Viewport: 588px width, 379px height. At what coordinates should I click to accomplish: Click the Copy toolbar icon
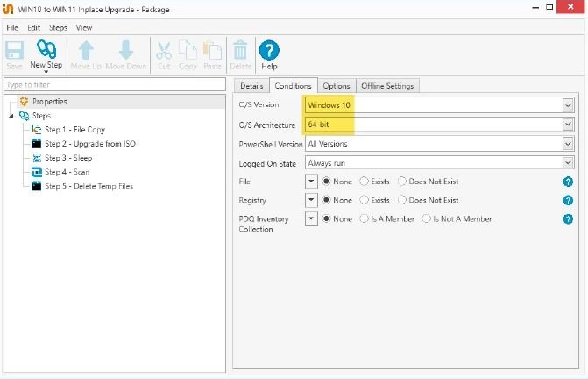tap(188, 50)
